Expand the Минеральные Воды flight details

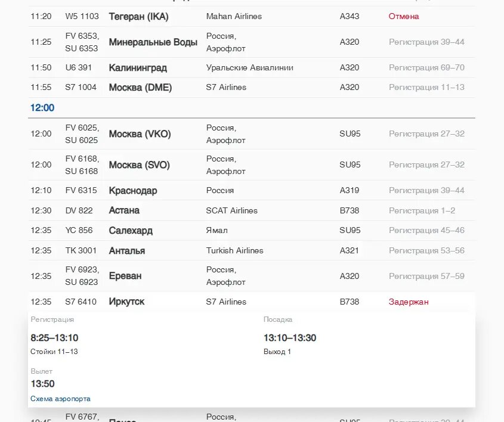click(252, 42)
